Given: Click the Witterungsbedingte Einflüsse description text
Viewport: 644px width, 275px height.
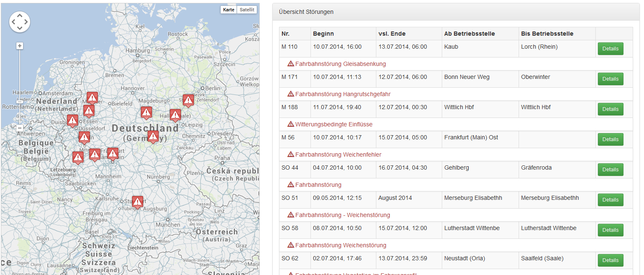Looking at the screenshot, I should pyautogui.click(x=334, y=124).
